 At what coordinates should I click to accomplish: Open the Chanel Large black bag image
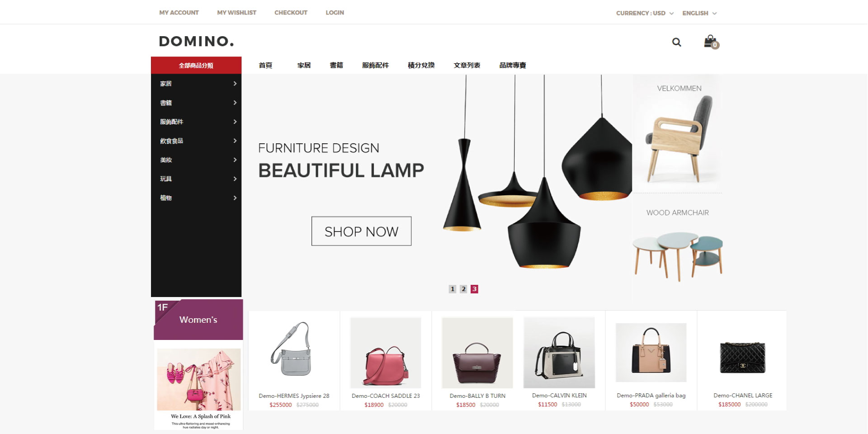(x=742, y=357)
